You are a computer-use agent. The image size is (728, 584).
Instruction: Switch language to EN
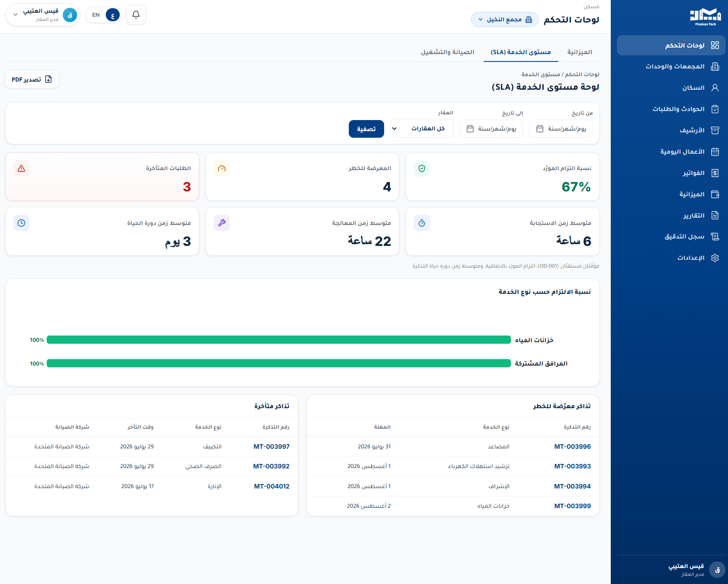pos(96,15)
